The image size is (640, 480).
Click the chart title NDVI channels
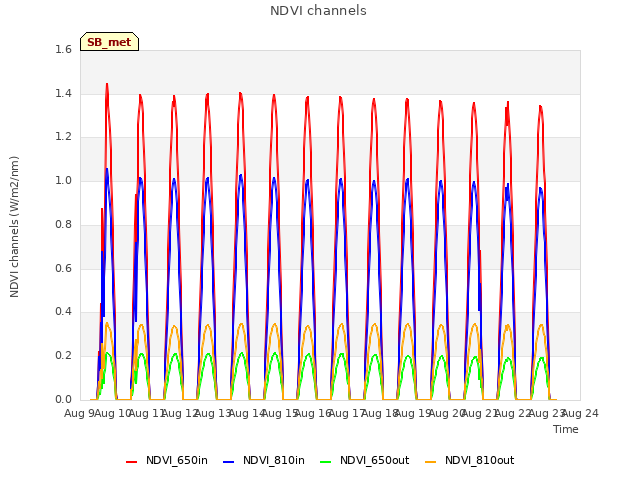318,11
